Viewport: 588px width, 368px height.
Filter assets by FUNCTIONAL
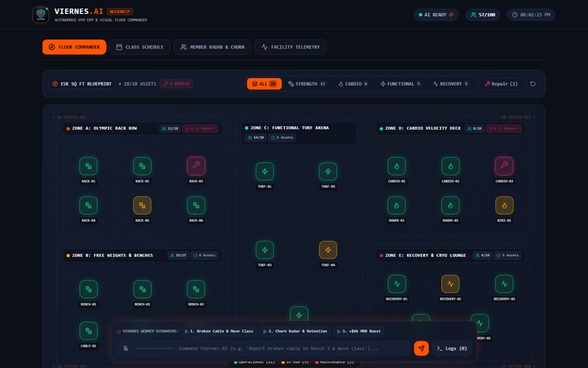click(x=400, y=84)
